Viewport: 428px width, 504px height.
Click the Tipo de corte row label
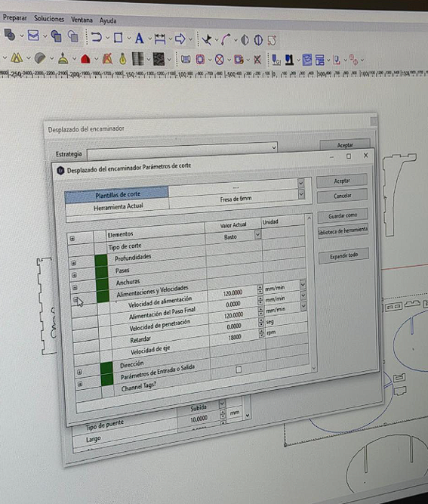tap(125, 246)
